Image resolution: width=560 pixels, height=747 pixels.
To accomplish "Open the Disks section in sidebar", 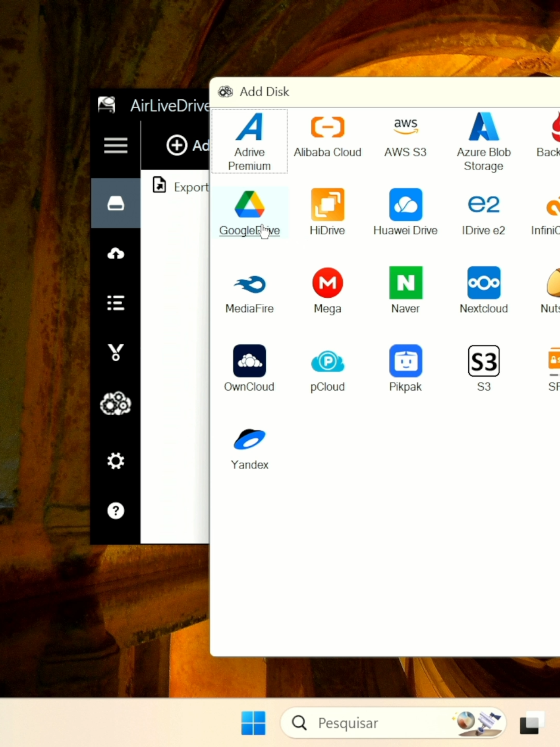I will (x=116, y=203).
